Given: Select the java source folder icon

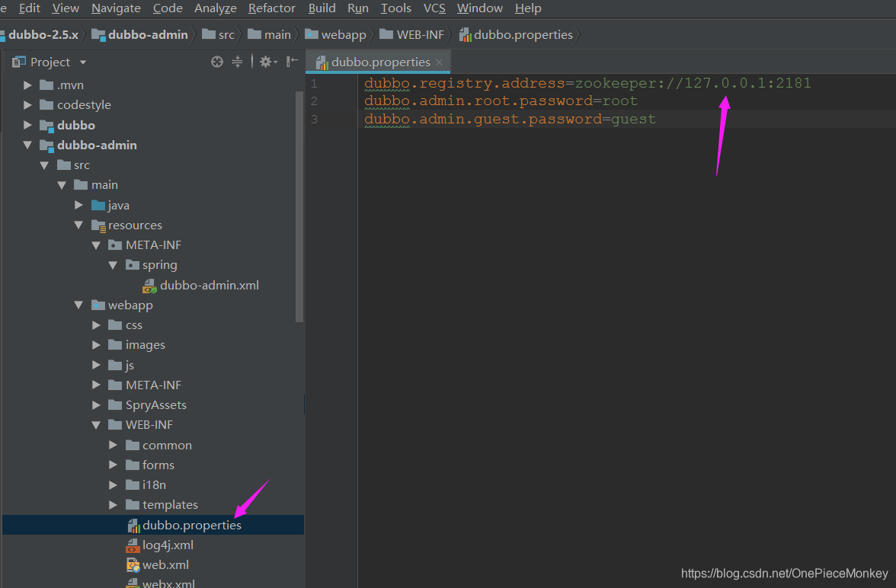Looking at the screenshot, I should coord(98,205).
